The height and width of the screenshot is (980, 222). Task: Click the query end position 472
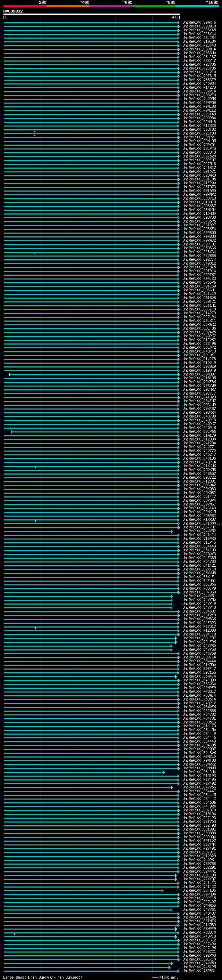pyautogui.click(x=175, y=17)
